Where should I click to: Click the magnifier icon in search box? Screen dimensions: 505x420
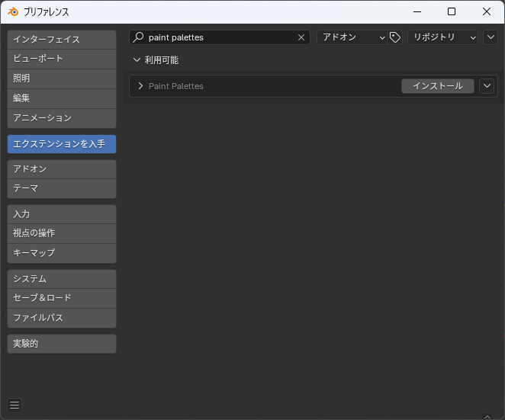coord(139,37)
